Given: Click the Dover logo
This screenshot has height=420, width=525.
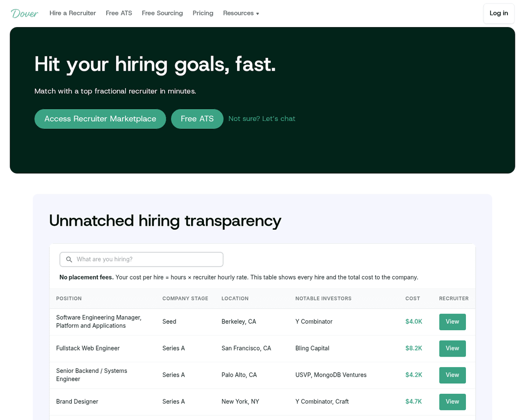Looking at the screenshot, I should pyautogui.click(x=24, y=13).
